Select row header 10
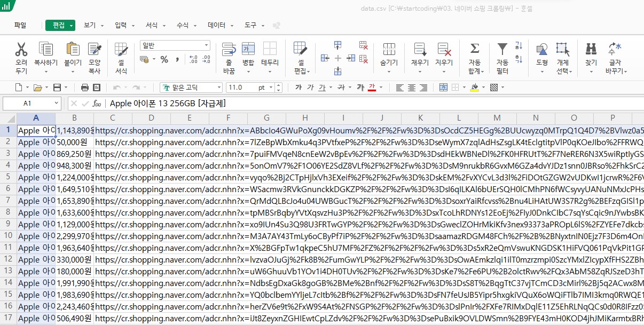Viewport: 644px width, 325px height. (8, 235)
